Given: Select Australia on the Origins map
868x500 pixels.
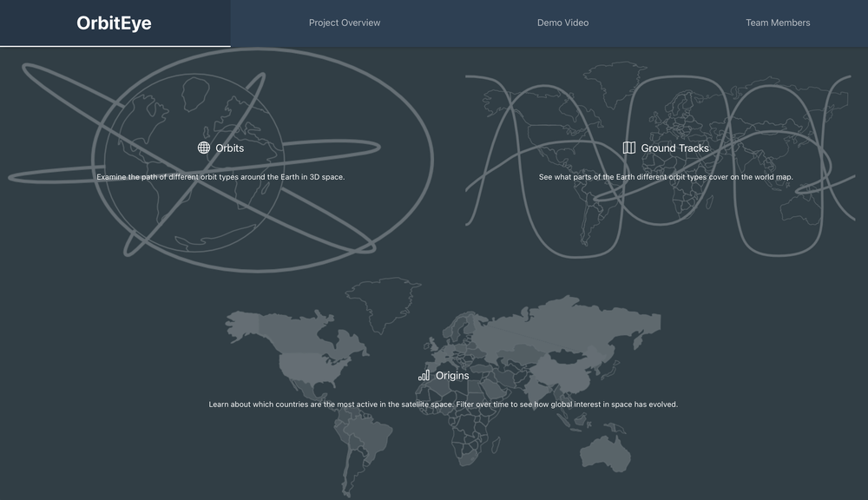Looking at the screenshot, I should 605,452.
